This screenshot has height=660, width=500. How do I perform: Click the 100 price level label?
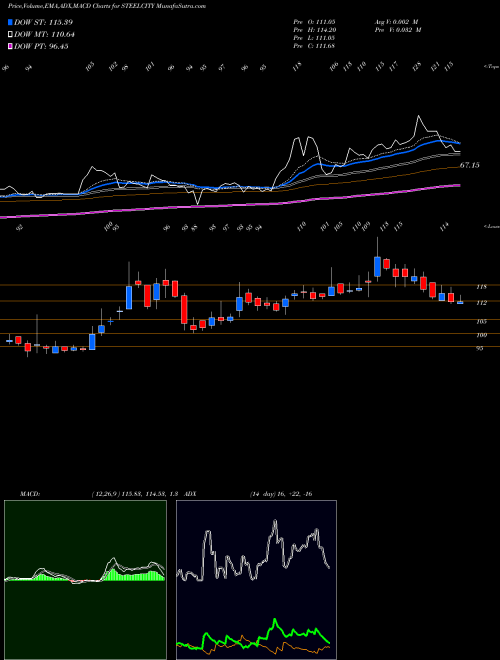point(481,335)
